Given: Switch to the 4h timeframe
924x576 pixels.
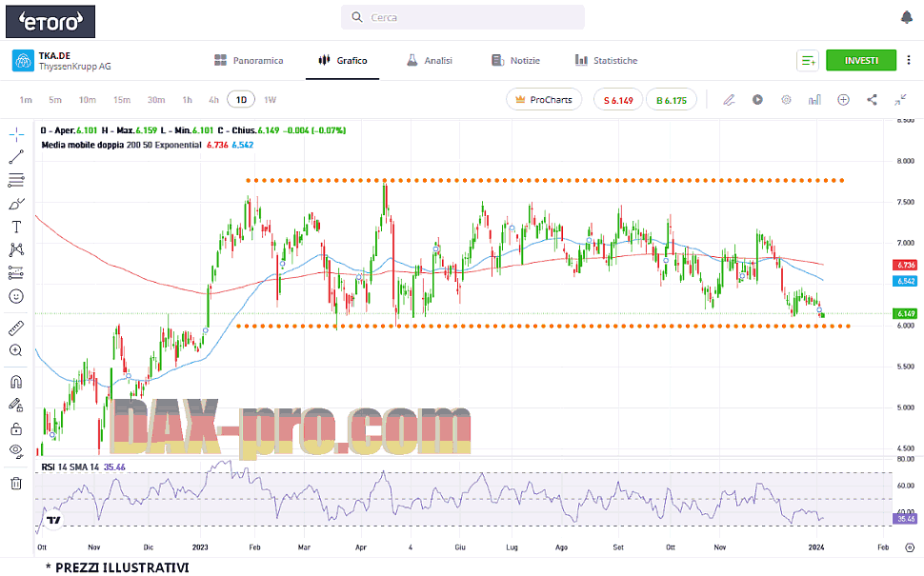Looking at the screenshot, I should click(213, 100).
